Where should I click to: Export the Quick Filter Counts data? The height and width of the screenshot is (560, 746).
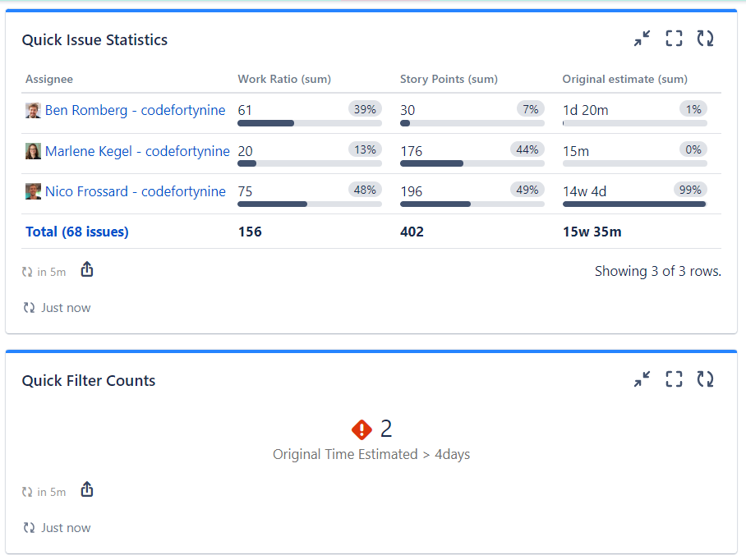point(87,488)
